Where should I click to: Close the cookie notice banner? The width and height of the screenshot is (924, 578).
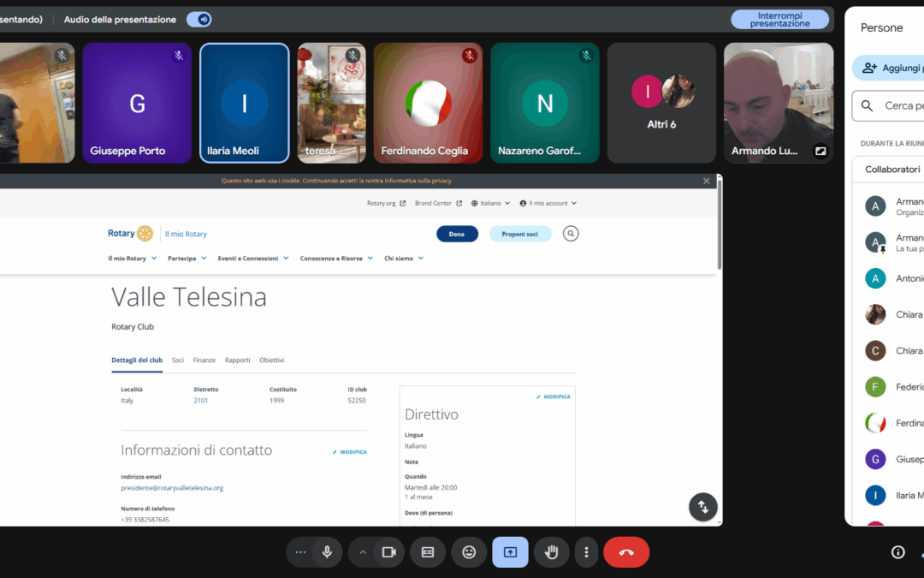(706, 181)
